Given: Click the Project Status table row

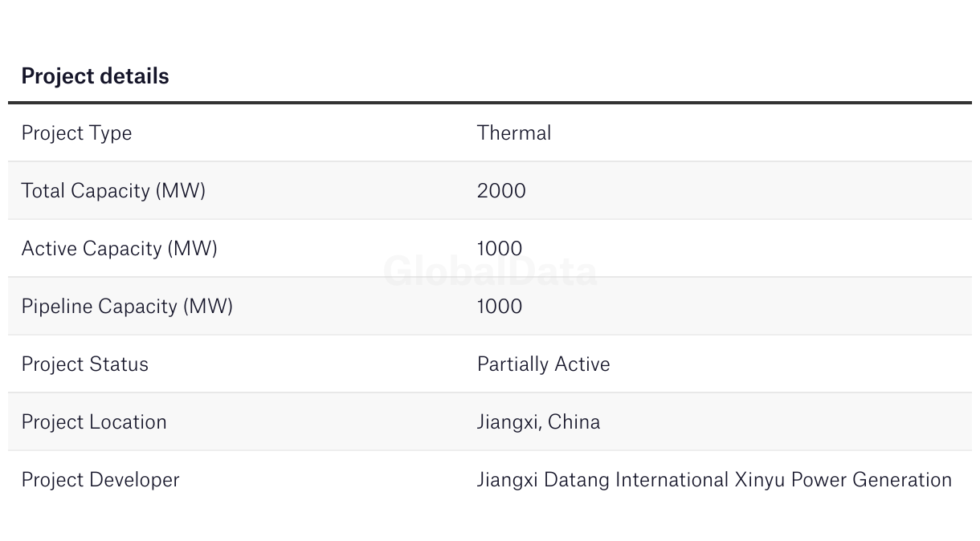Looking at the screenshot, I should (490, 364).
